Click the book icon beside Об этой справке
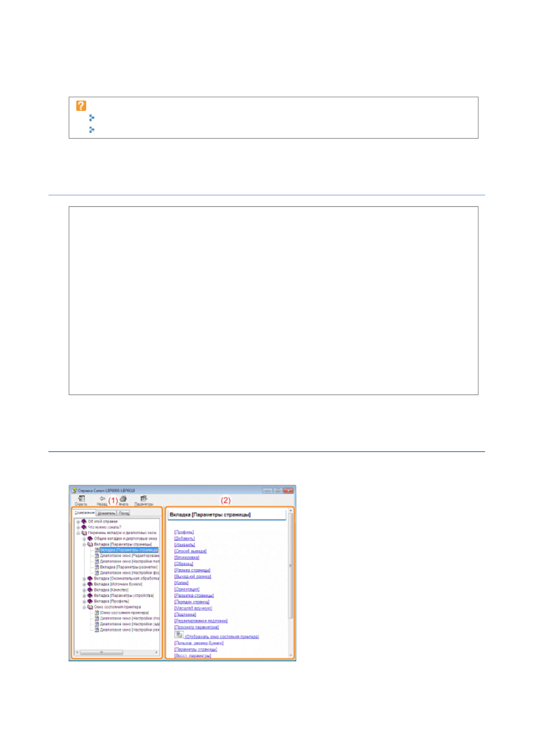Screen dimensions: 534x756 pos(84,522)
